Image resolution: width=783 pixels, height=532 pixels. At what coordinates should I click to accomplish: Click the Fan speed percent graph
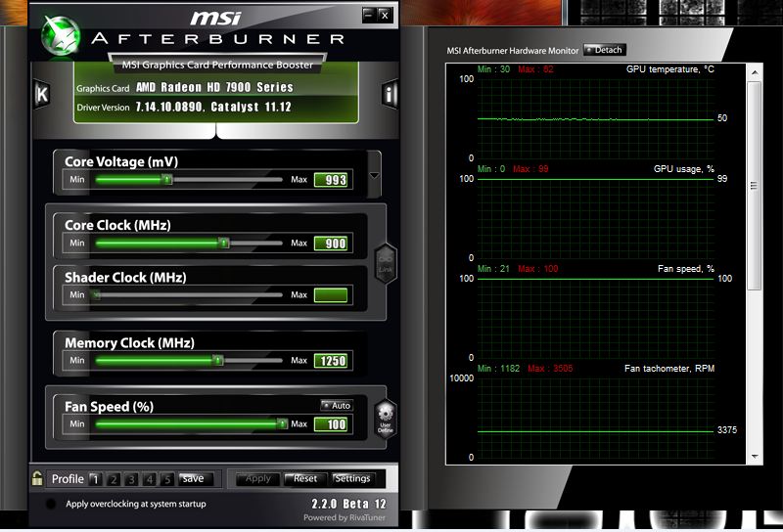(595, 318)
